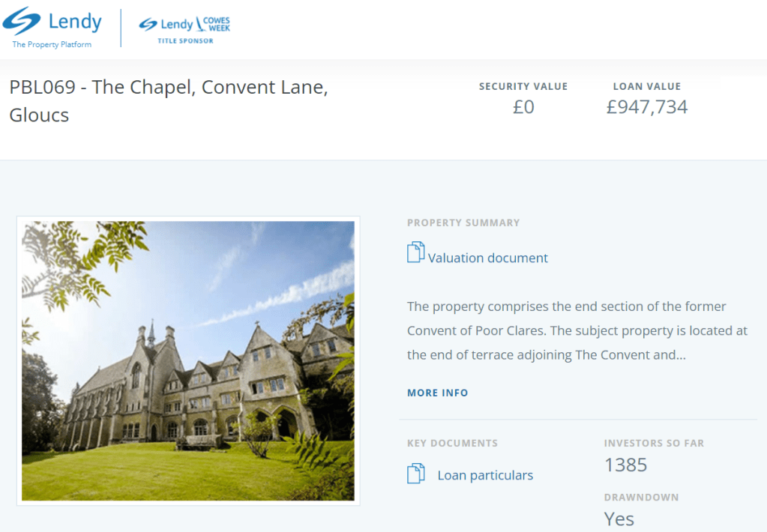Click the Loan particulars file icon
The width and height of the screenshot is (767, 532).
[415, 474]
